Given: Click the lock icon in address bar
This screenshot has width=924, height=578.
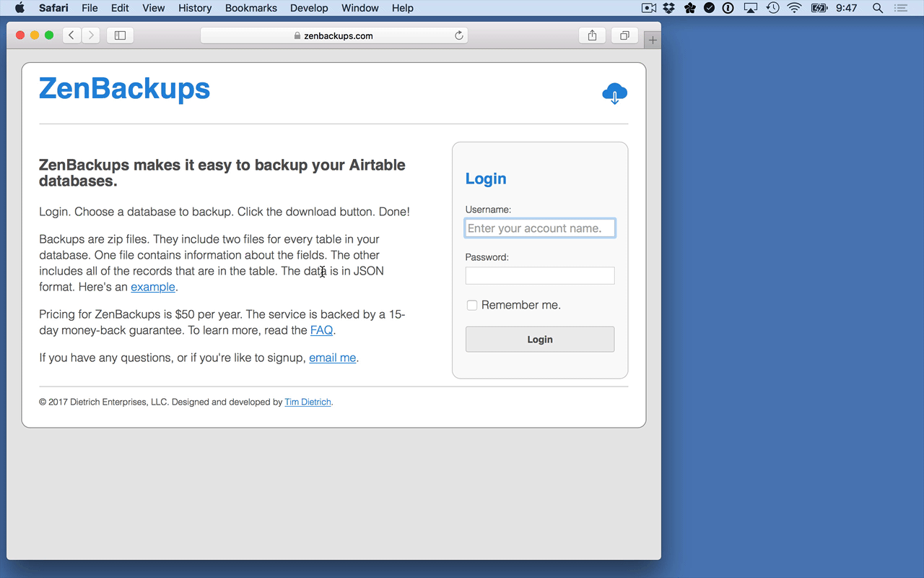Looking at the screenshot, I should pyautogui.click(x=297, y=35).
